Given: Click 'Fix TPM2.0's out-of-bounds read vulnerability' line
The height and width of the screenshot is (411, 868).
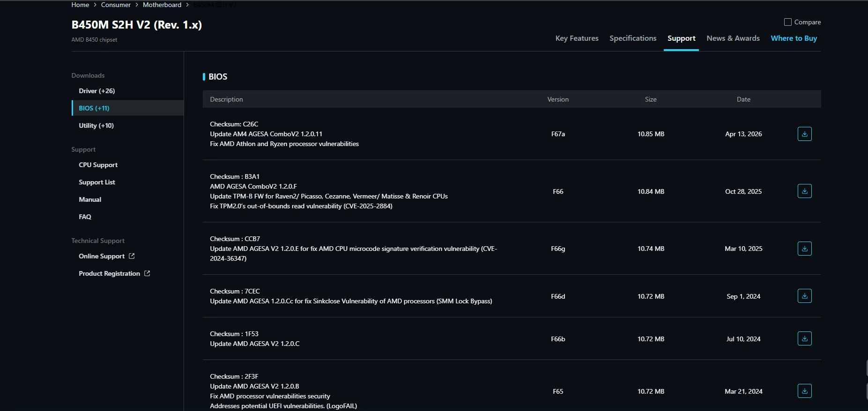Looking at the screenshot, I should point(301,206).
